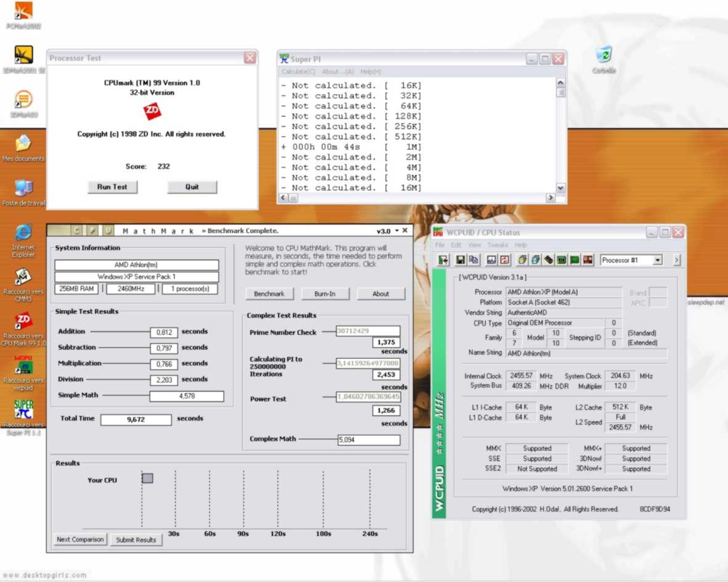Click the Simple Math field 4,578
Viewport: 728px width, 582px height.
[187, 396]
